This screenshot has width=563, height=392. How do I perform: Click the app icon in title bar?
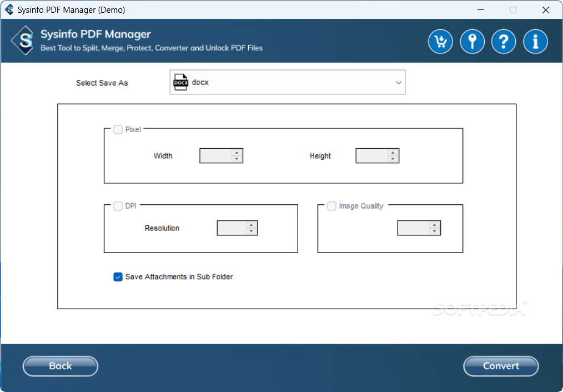pyautogui.click(x=9, y=9)
